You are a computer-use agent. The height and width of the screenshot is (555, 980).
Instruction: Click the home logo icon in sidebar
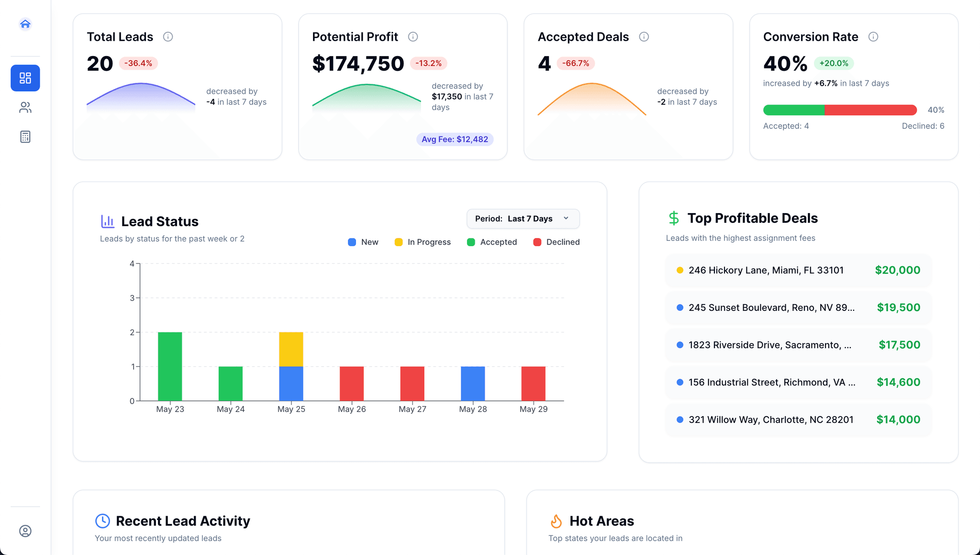pyautogui.click(x=25, y=24)
